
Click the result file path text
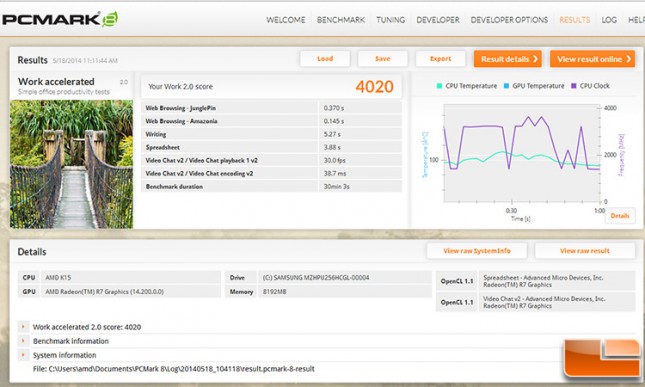click(x=174, y=369)
